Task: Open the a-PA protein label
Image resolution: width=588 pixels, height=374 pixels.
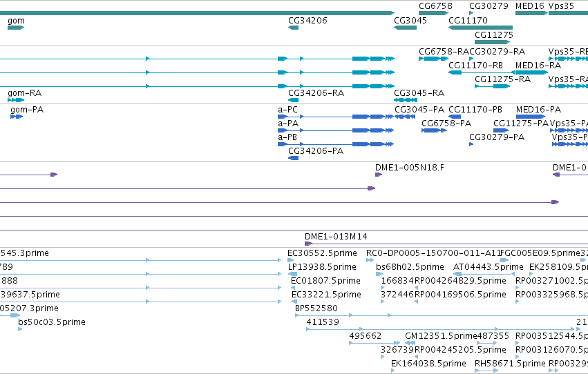Action: (x=288, y=124)
